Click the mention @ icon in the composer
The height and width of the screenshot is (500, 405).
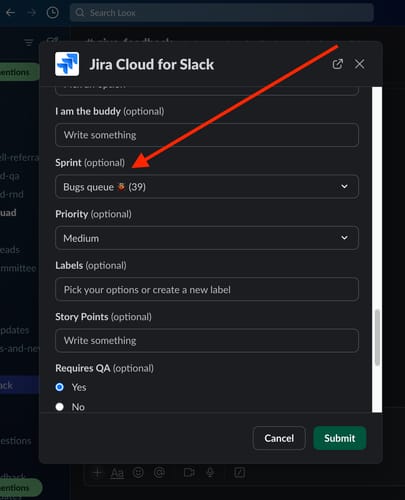[159, 472]
